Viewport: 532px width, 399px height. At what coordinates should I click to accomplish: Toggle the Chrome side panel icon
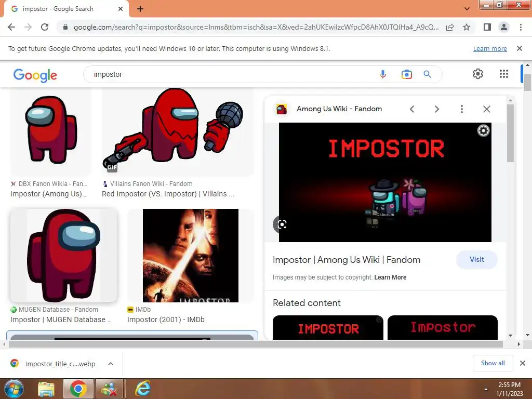(487, 27)
